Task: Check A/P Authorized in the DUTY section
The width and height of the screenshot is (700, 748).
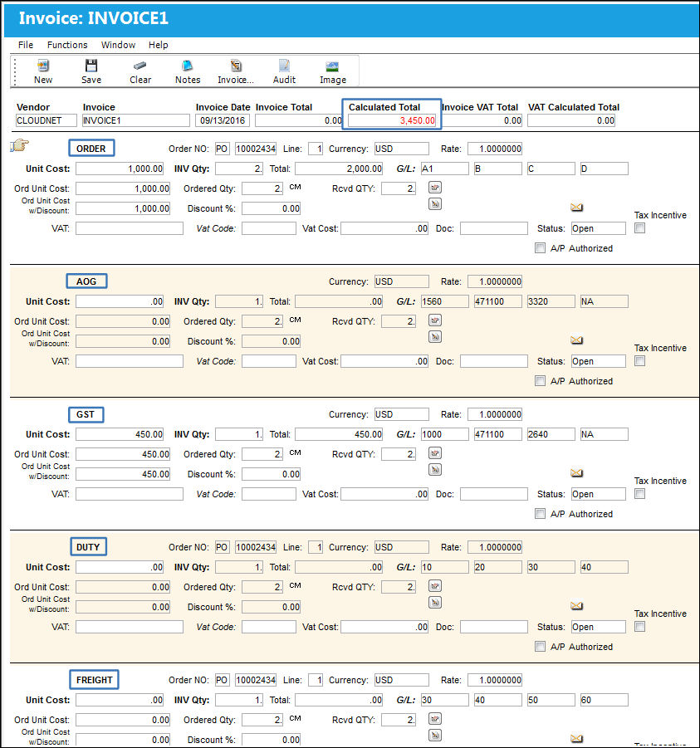Action: (x=540, y=647)
